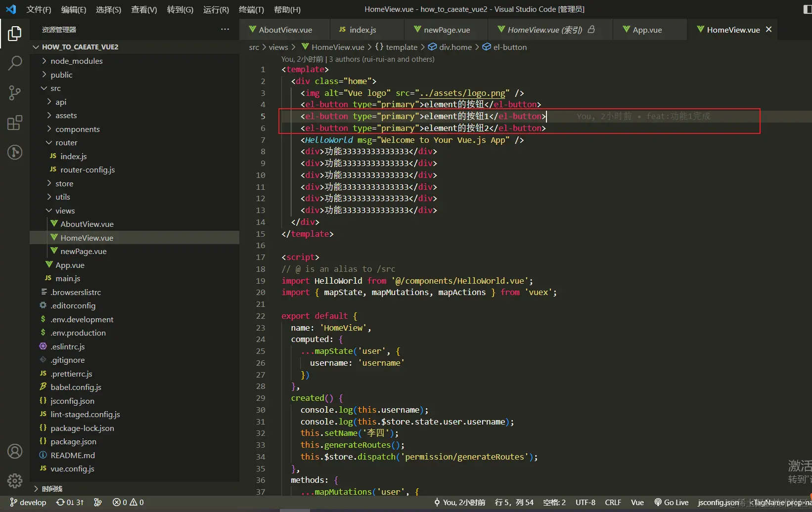The image size is (812, 512).
Task: Toggle CRLF line ending setting
Action: [x=613, y=503]
